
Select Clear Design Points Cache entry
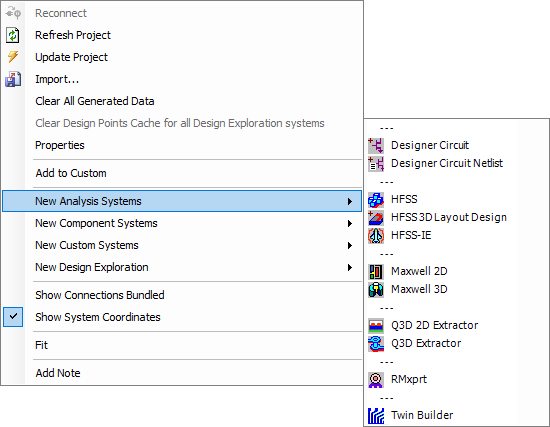180,123
